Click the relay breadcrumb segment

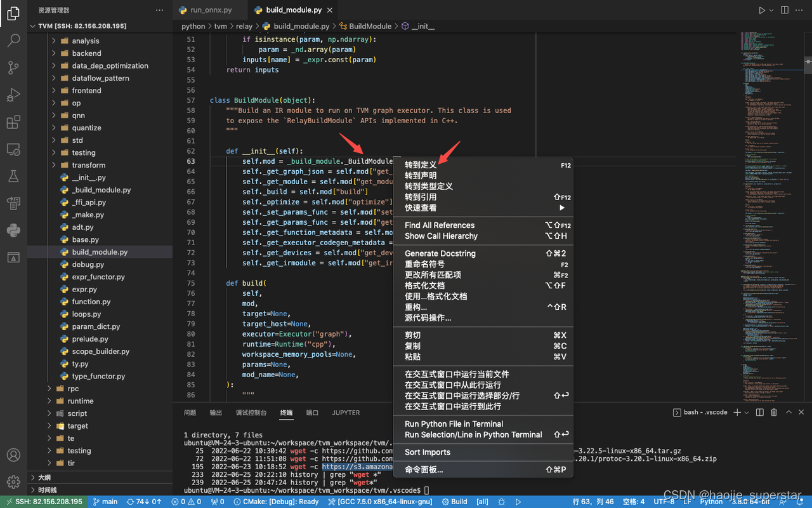point(245,26)
